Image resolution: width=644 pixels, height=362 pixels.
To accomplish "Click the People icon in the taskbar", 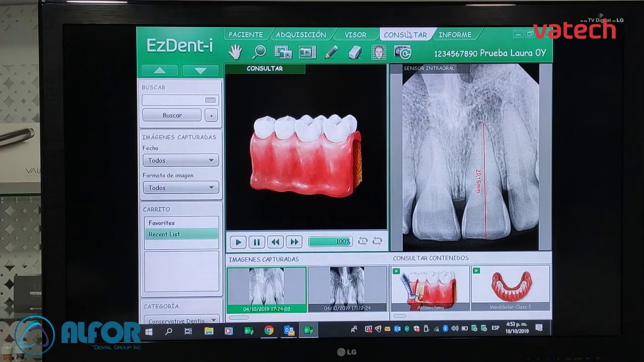I will click(x=354, y=329).
